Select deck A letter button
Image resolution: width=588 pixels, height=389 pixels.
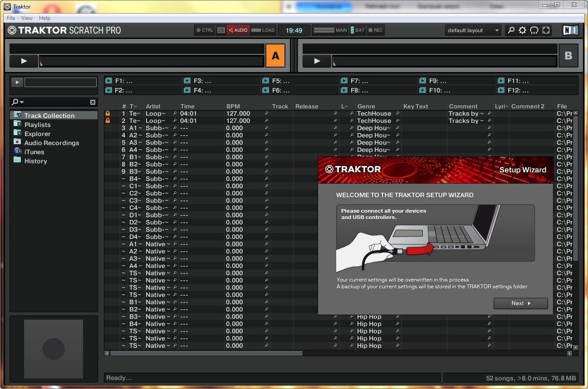[275, 56]
